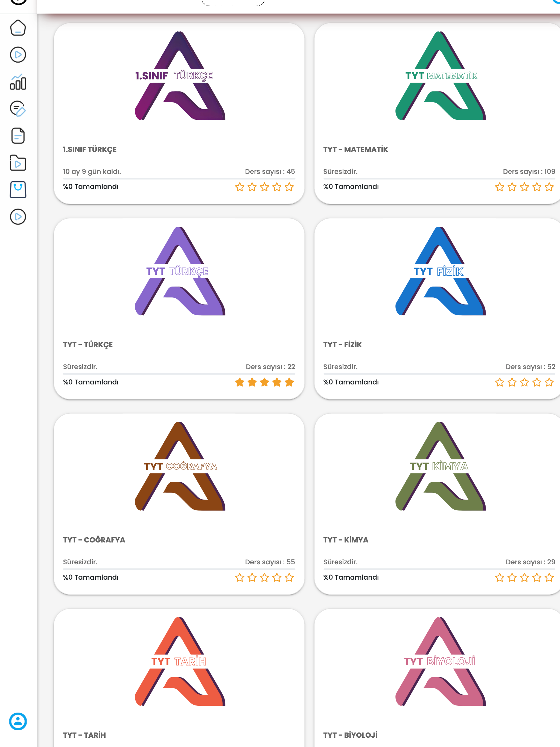Click the play-circle icon below shopping bag
The width and height of the screenshot is (560, 747).
[x=18, y=217]
